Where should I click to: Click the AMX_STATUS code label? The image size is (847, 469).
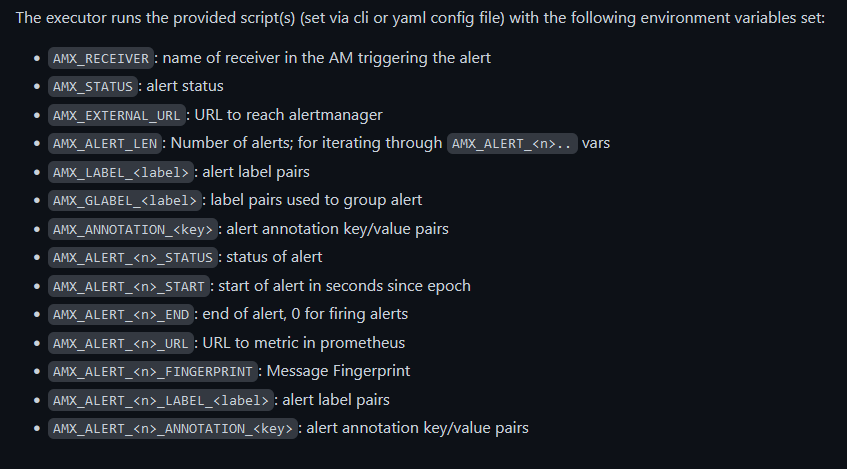click(x=92, y=86)
